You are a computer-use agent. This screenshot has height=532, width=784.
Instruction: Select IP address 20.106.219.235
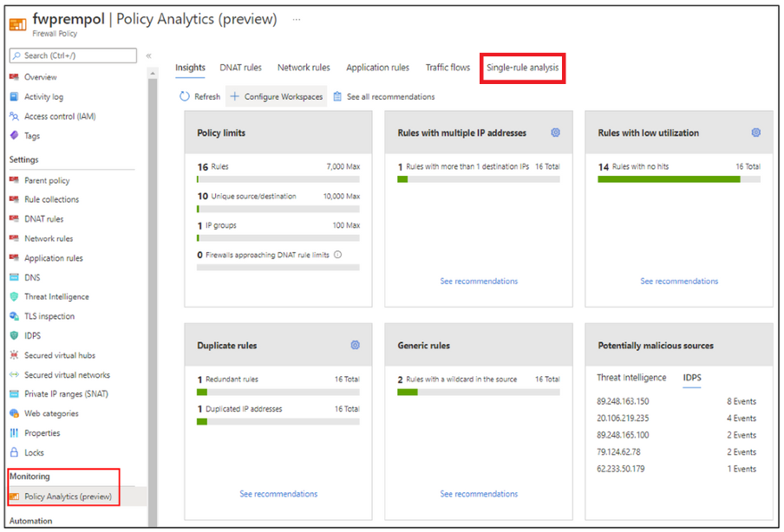(623, 418)
